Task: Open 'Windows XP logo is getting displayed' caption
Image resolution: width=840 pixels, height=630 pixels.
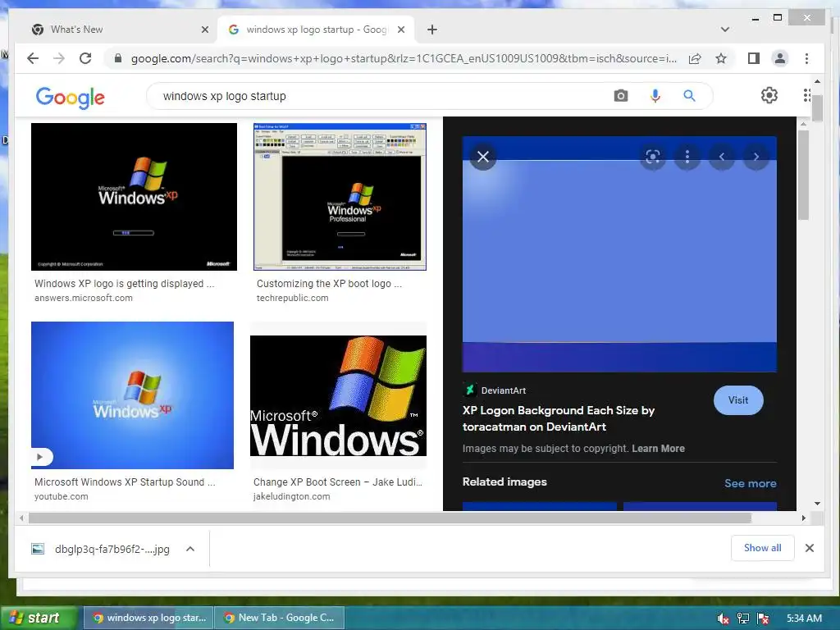Action: tap(125, 283)
